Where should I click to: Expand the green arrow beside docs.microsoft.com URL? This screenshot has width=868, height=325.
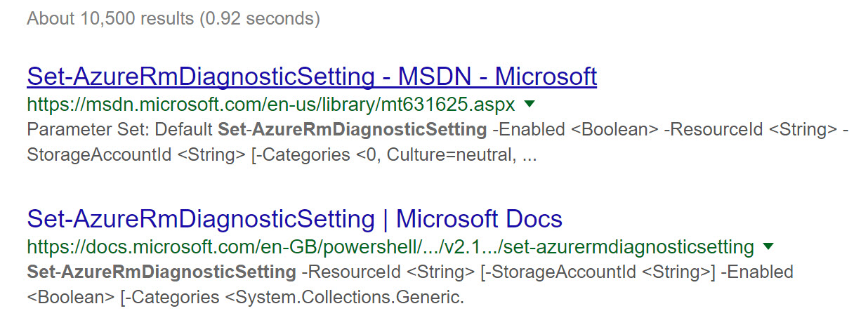pos(768,246)
